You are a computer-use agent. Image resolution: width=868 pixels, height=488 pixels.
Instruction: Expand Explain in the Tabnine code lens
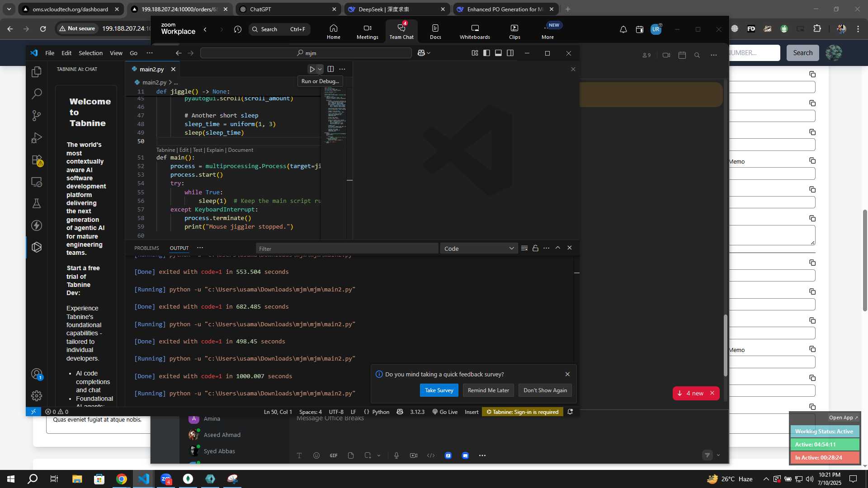point(215,150)
